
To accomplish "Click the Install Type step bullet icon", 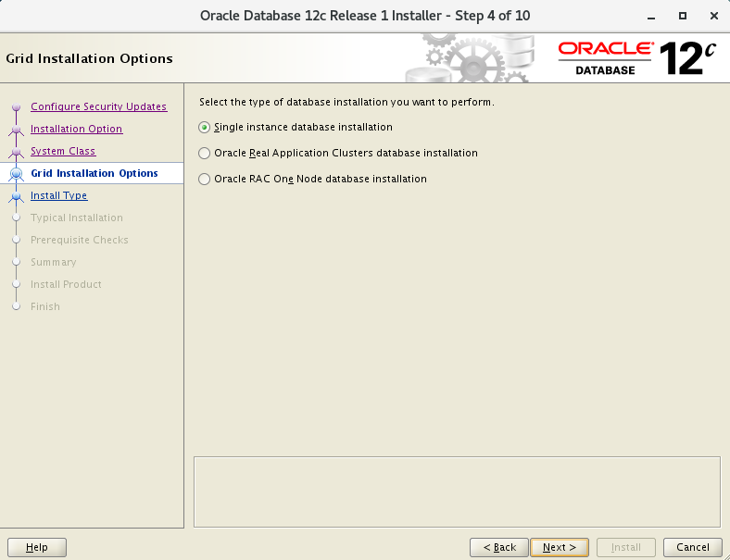I will pos(17,196).
